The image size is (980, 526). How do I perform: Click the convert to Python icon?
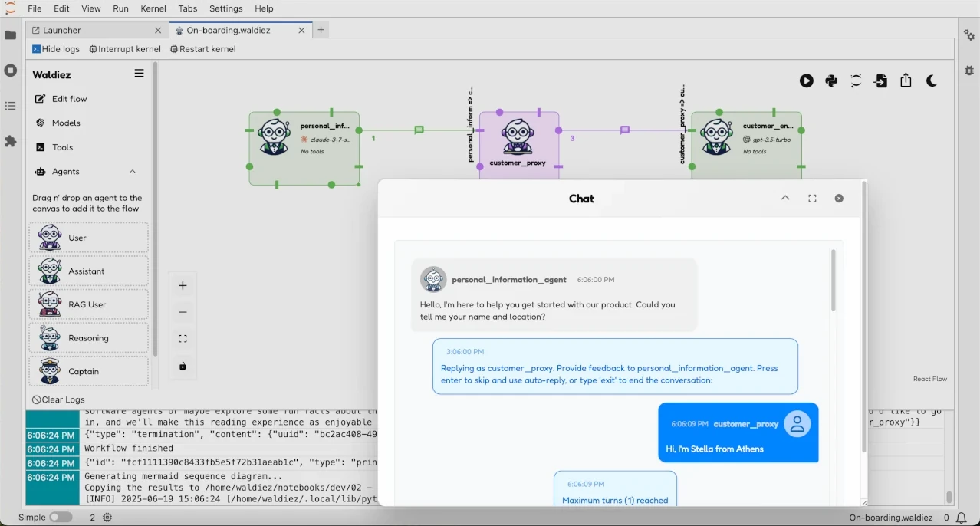click(831, 81)
